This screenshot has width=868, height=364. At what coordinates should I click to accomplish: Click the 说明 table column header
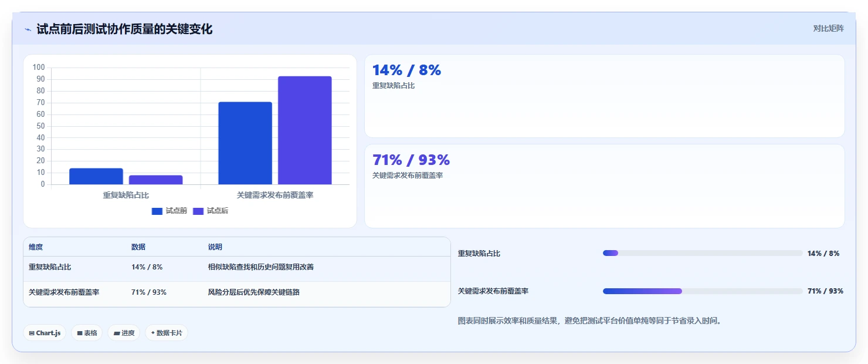(x=215, y=247)
